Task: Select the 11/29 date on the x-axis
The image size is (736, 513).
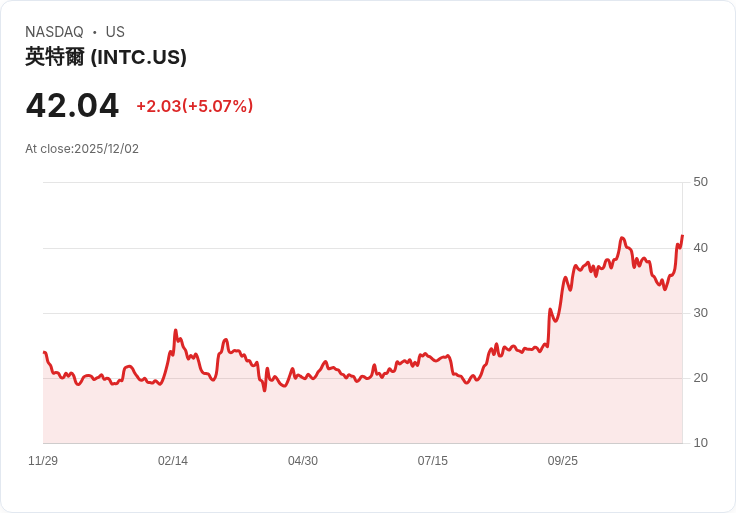Action: 43,461
